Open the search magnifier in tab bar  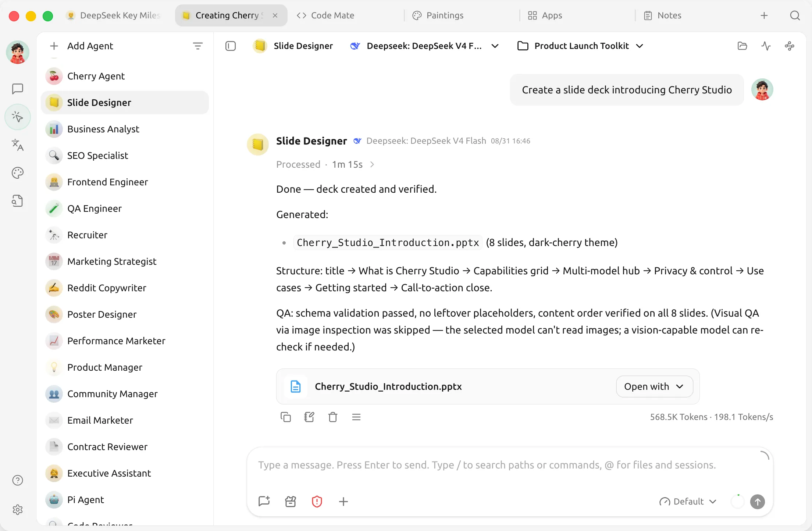point(795,15)
